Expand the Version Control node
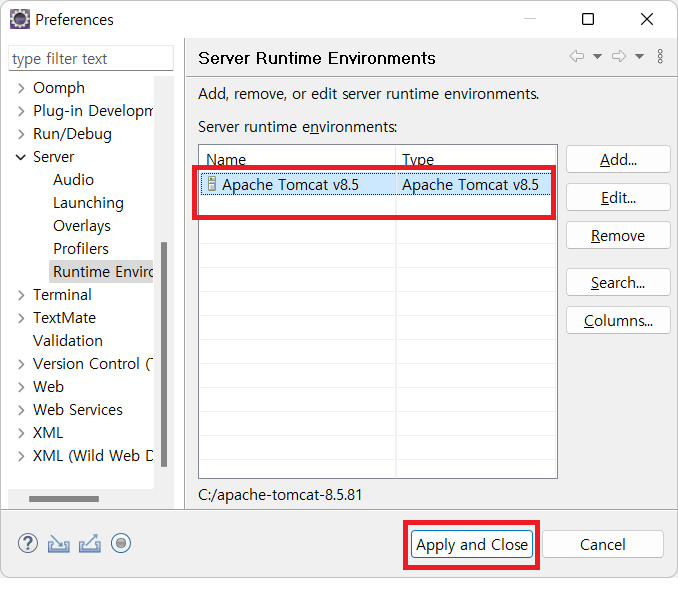This screenshot has height=592, width=678. pos(21,364)
